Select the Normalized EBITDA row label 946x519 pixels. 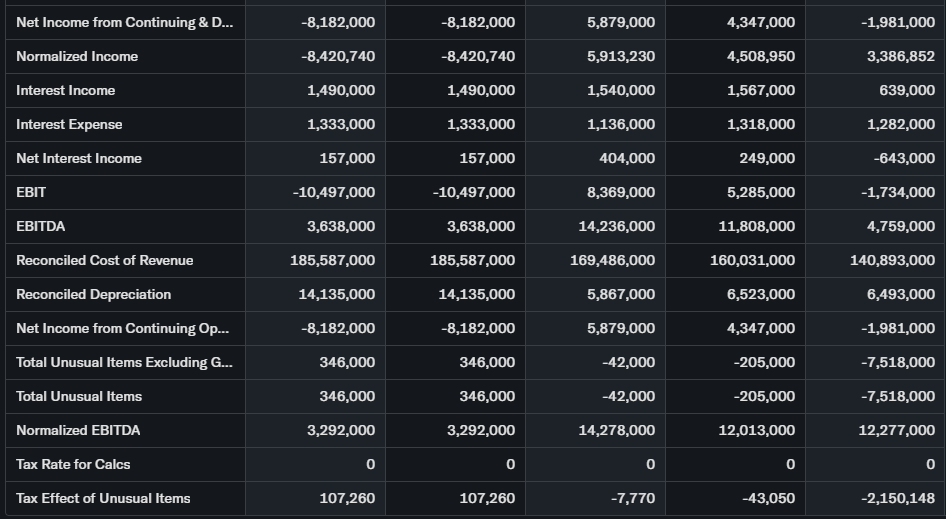(78, 431)
